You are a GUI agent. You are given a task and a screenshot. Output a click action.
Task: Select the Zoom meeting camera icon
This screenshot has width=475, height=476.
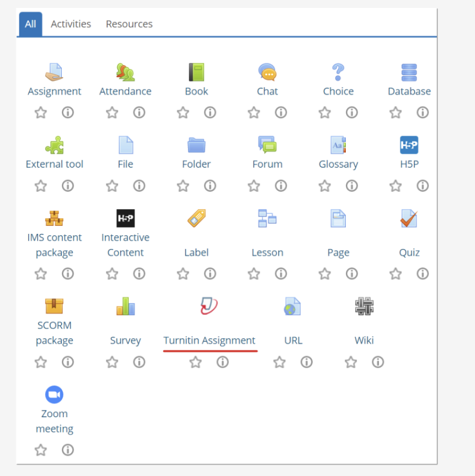pyautogui.click(x=54, y=394)
